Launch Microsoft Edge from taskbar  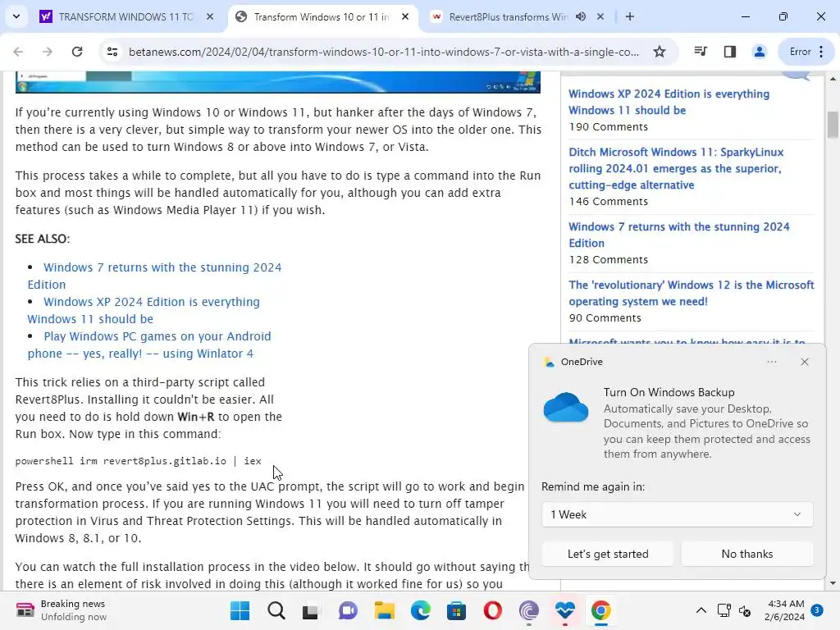[x=421, y=610]
